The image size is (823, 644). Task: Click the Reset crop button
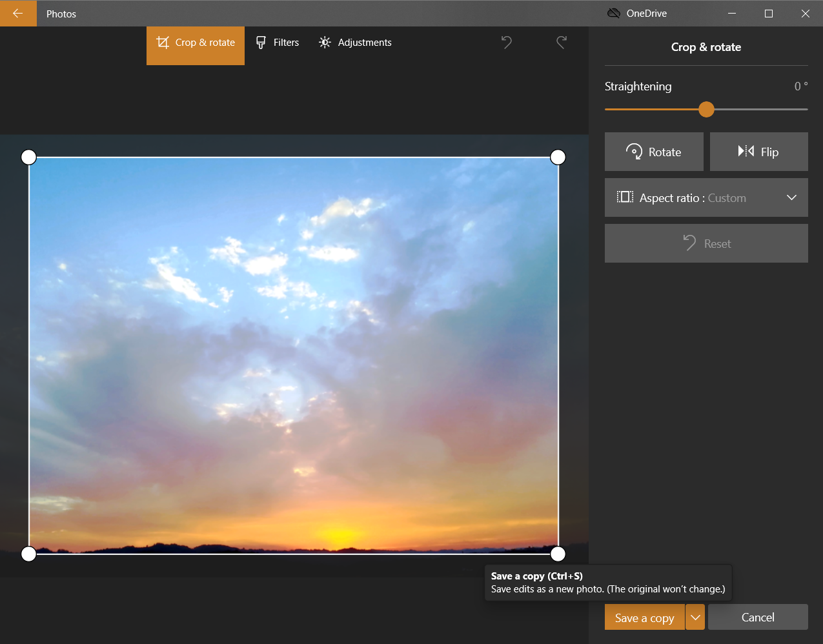point(706,243)
